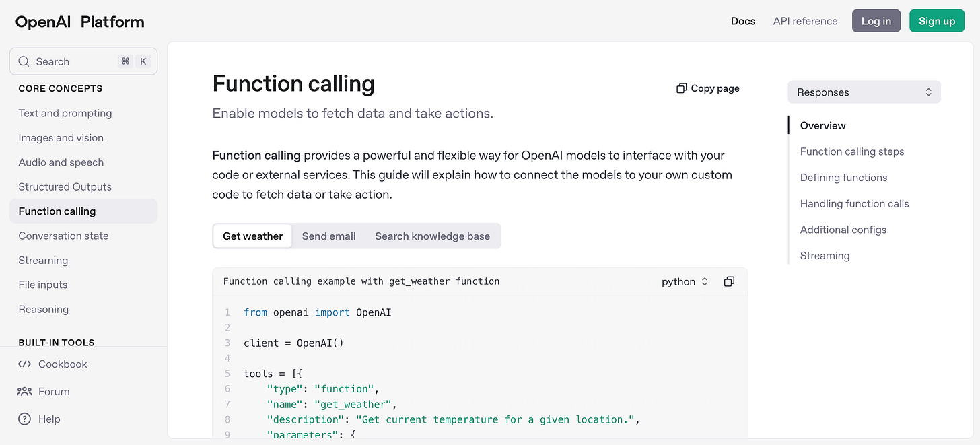
Task: Open the Responses API dropdown
Action: 864,92
